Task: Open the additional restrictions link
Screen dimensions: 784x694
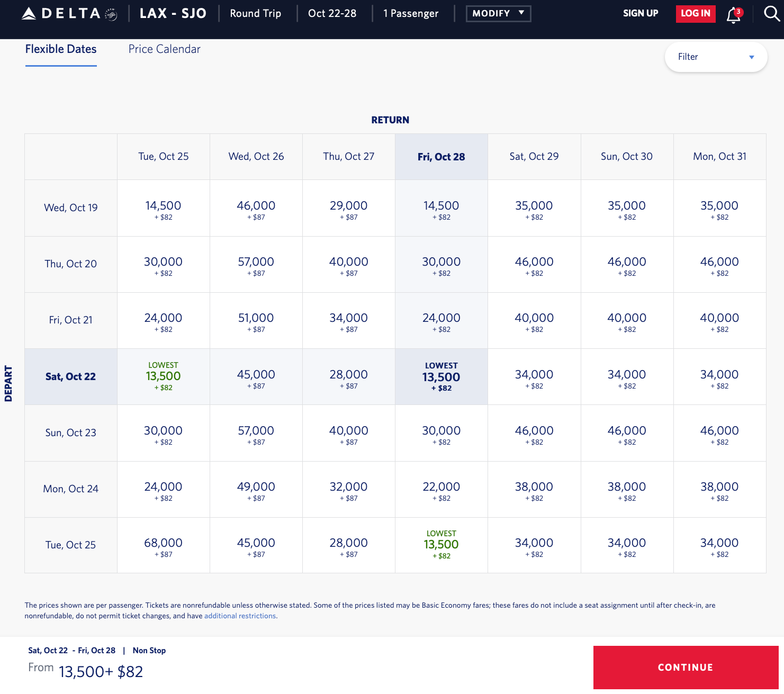Action: [239, 616]
